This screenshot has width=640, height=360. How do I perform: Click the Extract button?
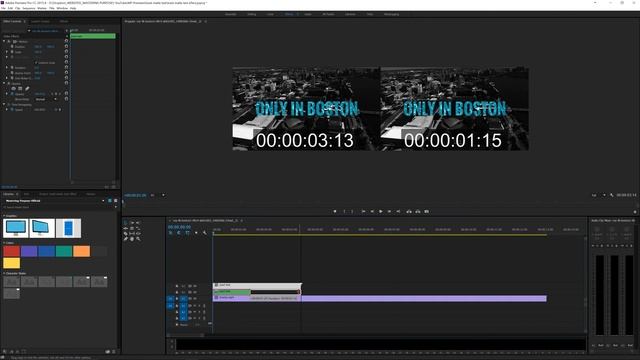[x=418, y=211]
